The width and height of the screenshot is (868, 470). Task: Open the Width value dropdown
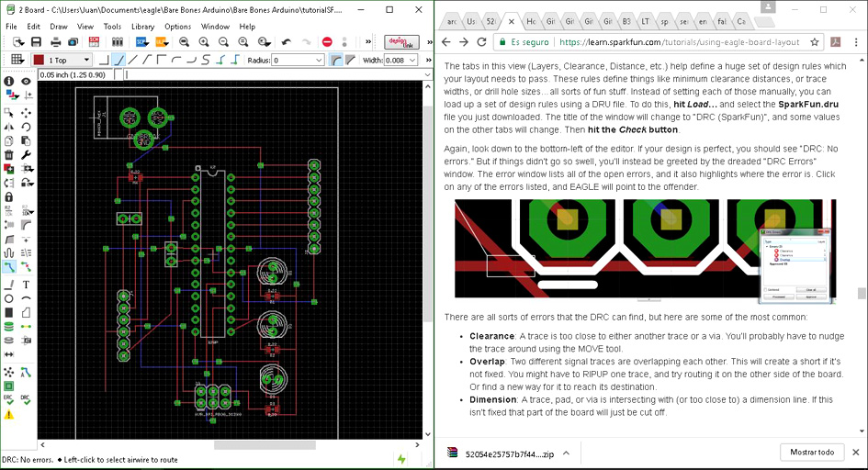[412, 61]
